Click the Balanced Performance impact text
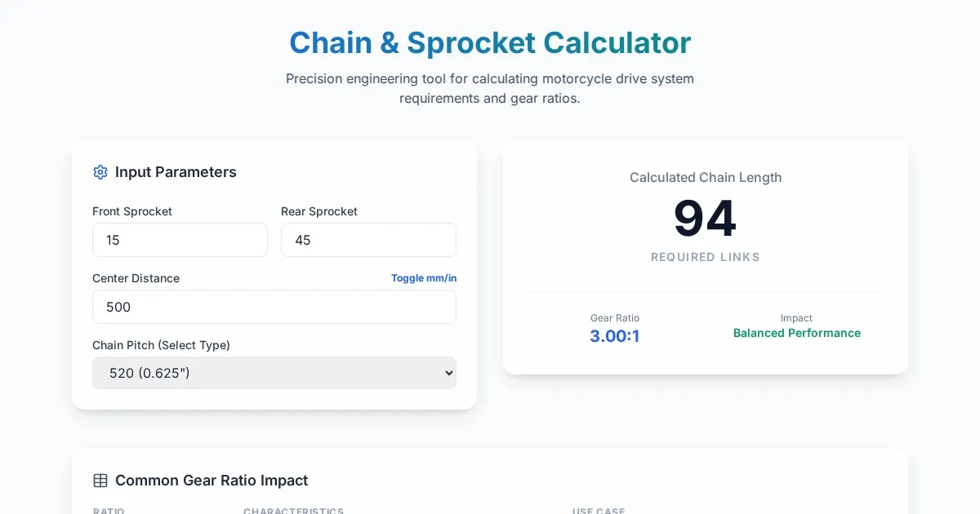 tap(796, 333)
